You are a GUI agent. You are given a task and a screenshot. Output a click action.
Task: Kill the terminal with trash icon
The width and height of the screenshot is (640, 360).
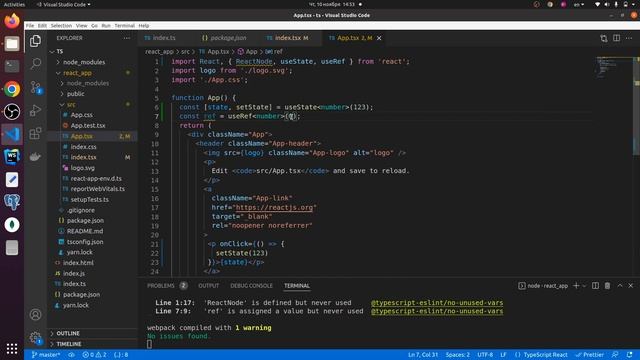(x=607, y=286)
